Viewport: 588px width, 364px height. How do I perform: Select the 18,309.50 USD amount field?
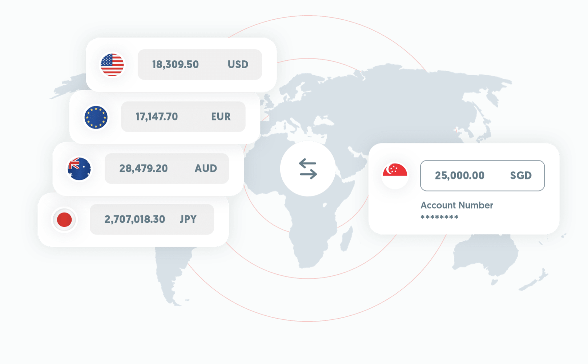(200, 65)
